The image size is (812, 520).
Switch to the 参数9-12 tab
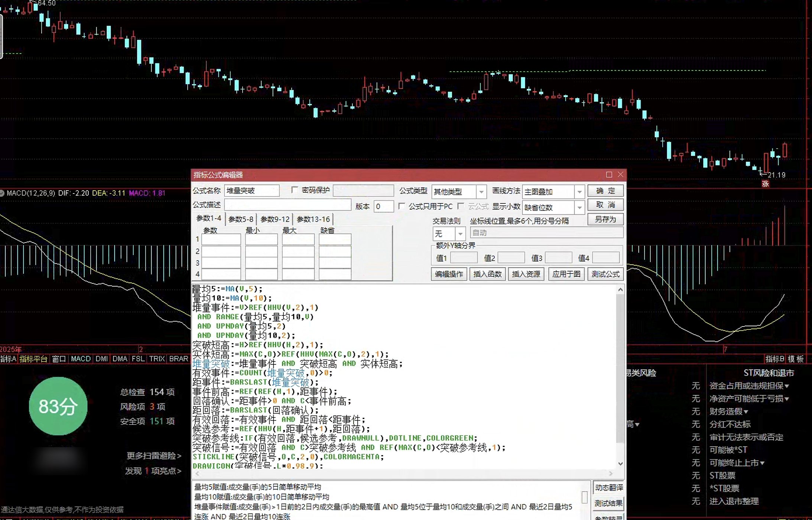[275, 219]
